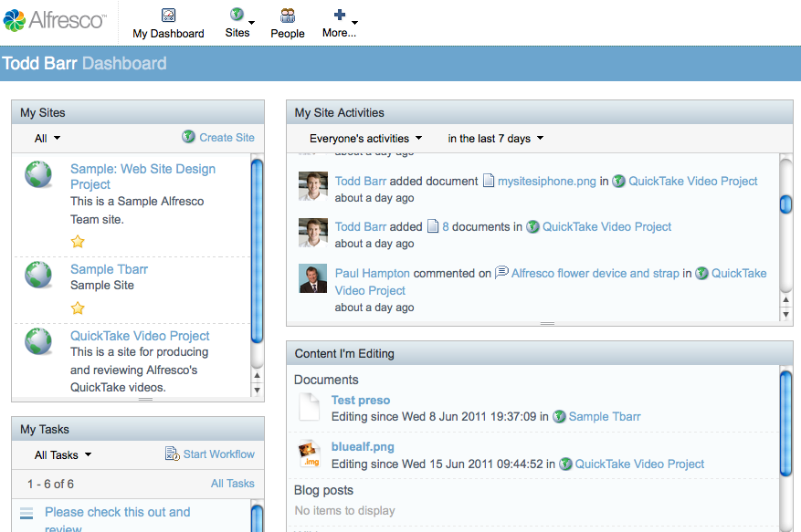801x532 pixels.
Task: Click My Site Activities scroll down arrow
Action: click(x=785, y=315)
